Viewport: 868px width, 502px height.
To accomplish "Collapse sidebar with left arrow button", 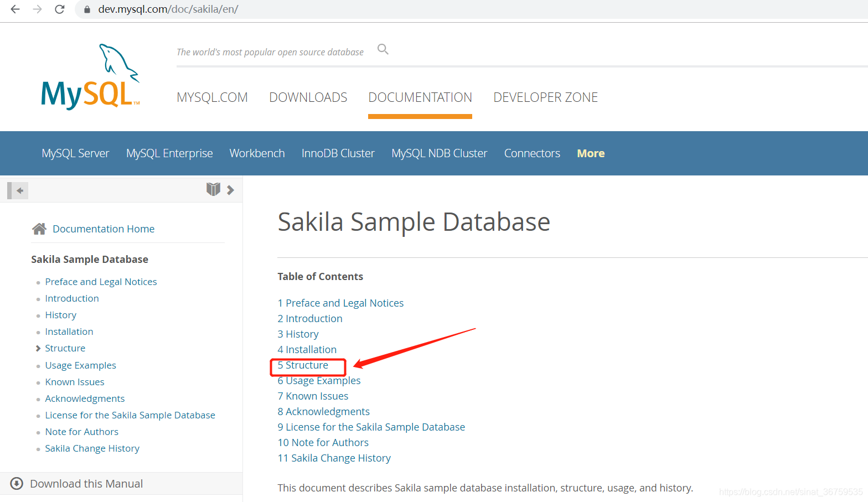I will click(18, 190).
